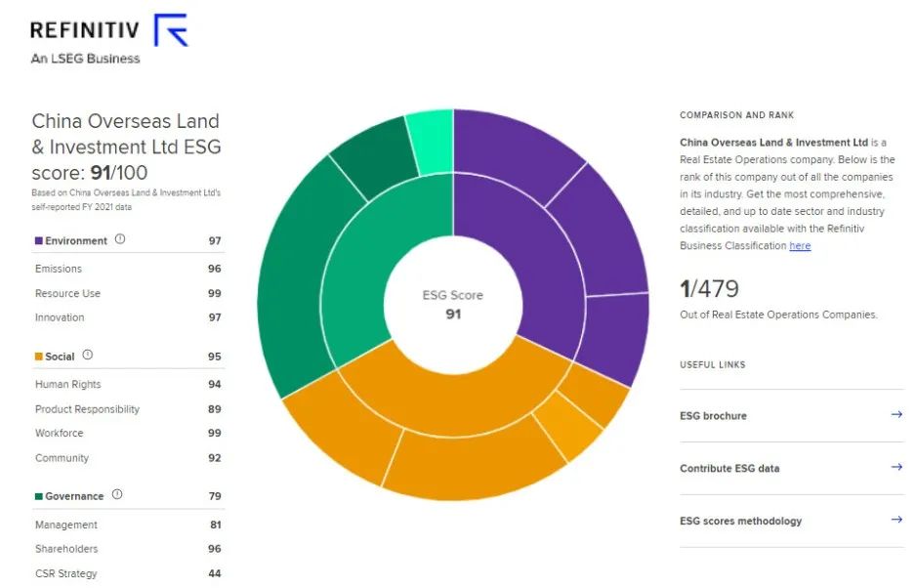Click the 'Out of Real Estate Operations Companies' caption
This screenshot has height=588, width=915.
(778, 315)
